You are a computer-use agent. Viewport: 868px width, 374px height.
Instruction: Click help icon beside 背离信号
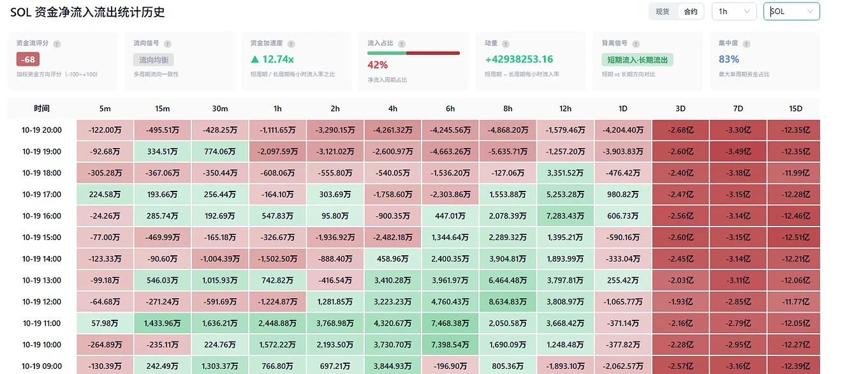click(635, 44)
